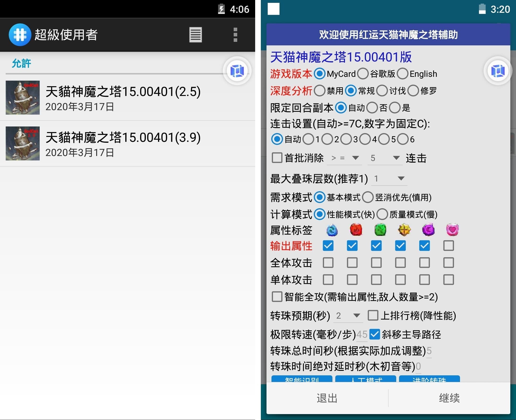Viewport: 516px width, 420px height.
Task: Edit 极限转速 field showing 45
Action: pyautogui.click(x=362, y=335)
